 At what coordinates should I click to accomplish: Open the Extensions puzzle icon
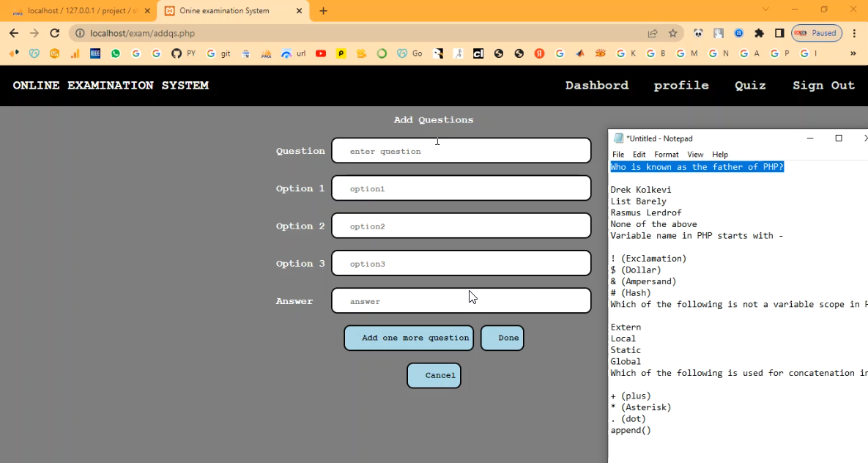(x=759, y=33)
